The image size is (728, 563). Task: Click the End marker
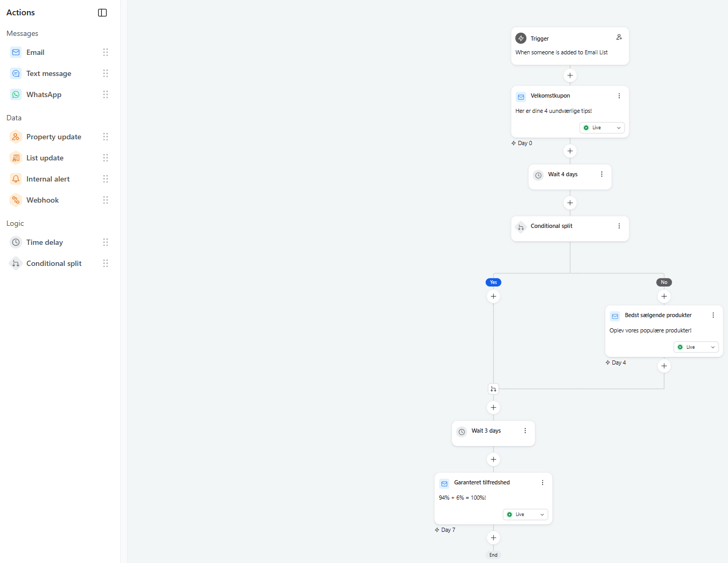coord(494,555)
